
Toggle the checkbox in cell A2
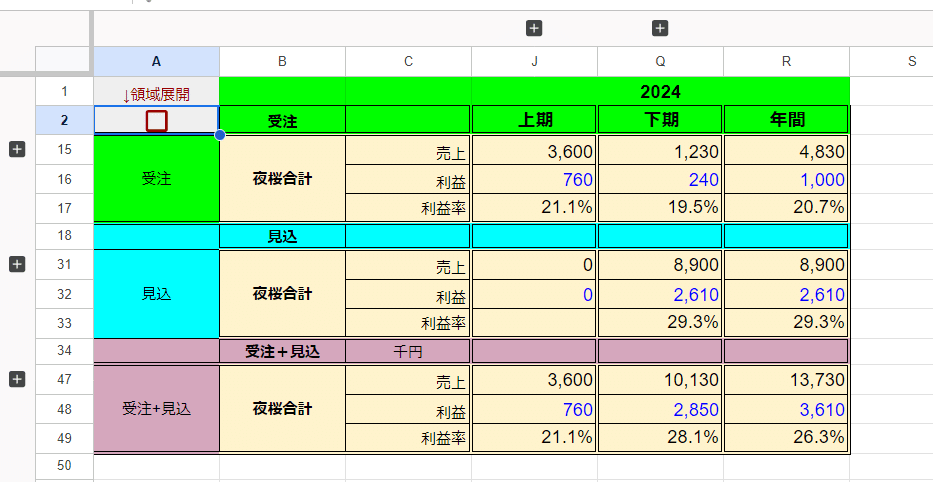(x=156, y=121)
